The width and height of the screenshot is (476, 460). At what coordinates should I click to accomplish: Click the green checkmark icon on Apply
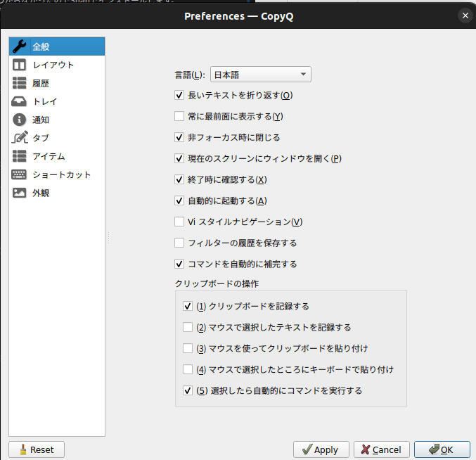pos(307,449)
